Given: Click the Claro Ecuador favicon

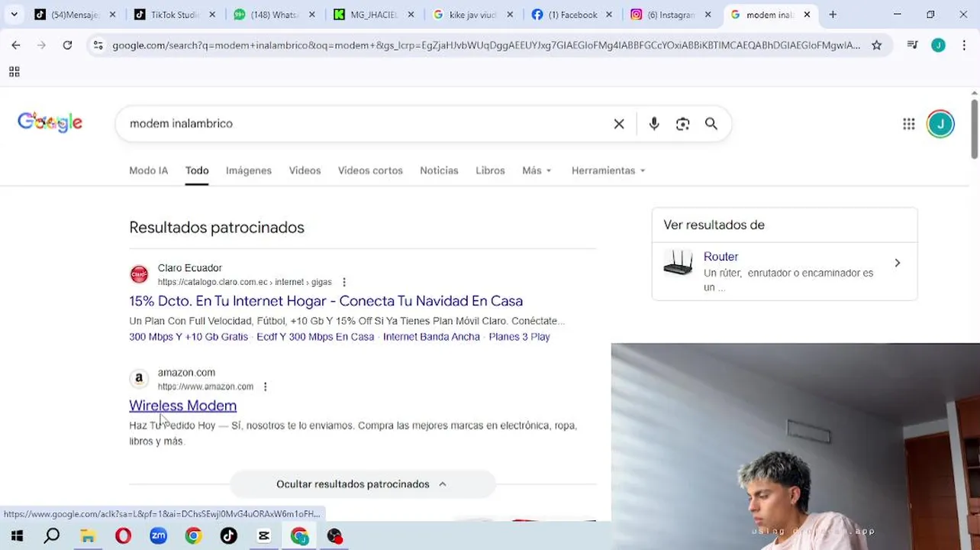Looking at the screenshot, I should coord(139,274).
